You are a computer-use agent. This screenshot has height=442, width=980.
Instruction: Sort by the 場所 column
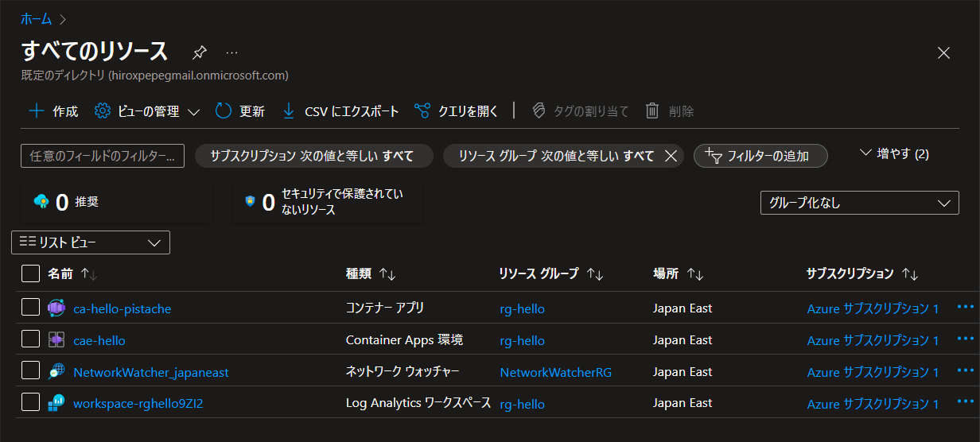click(679, 273)
